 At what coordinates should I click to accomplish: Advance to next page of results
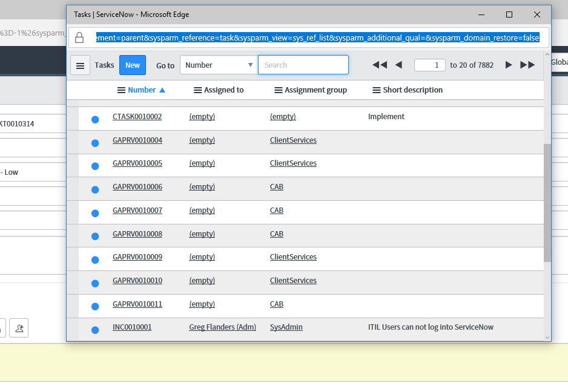tap(509, 65)
